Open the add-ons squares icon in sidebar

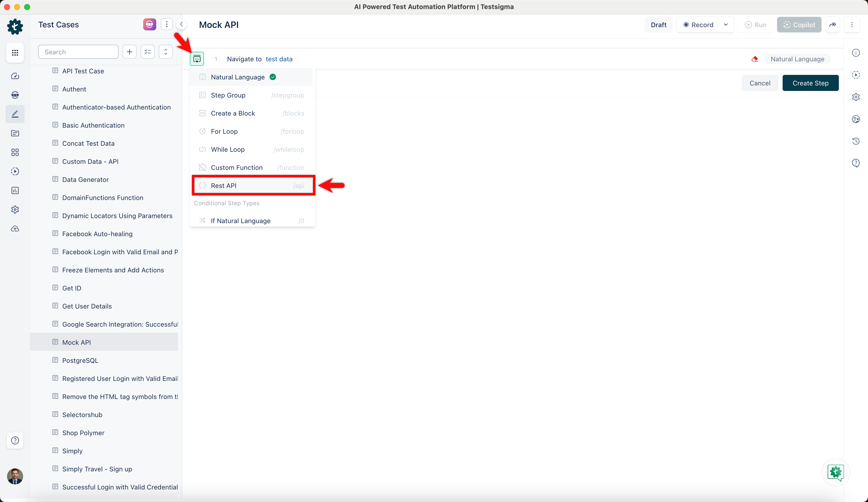[x=15, y=152]
